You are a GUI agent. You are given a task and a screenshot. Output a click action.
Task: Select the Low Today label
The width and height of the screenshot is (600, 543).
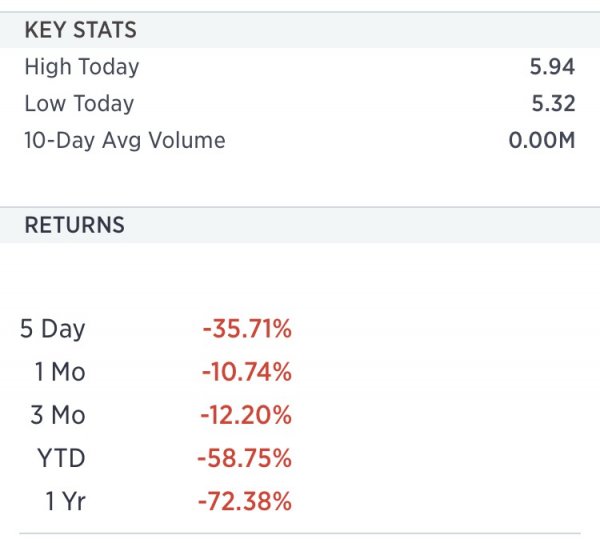[x=78, y=103]
